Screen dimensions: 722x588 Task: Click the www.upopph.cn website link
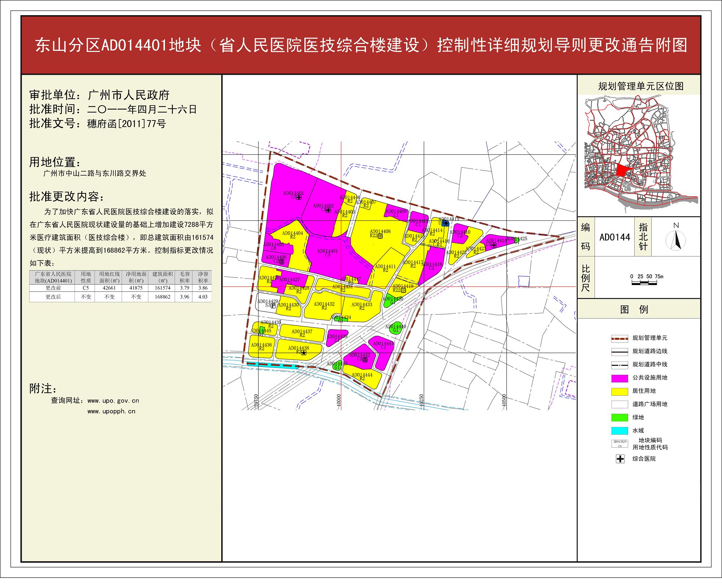(111, 411)
